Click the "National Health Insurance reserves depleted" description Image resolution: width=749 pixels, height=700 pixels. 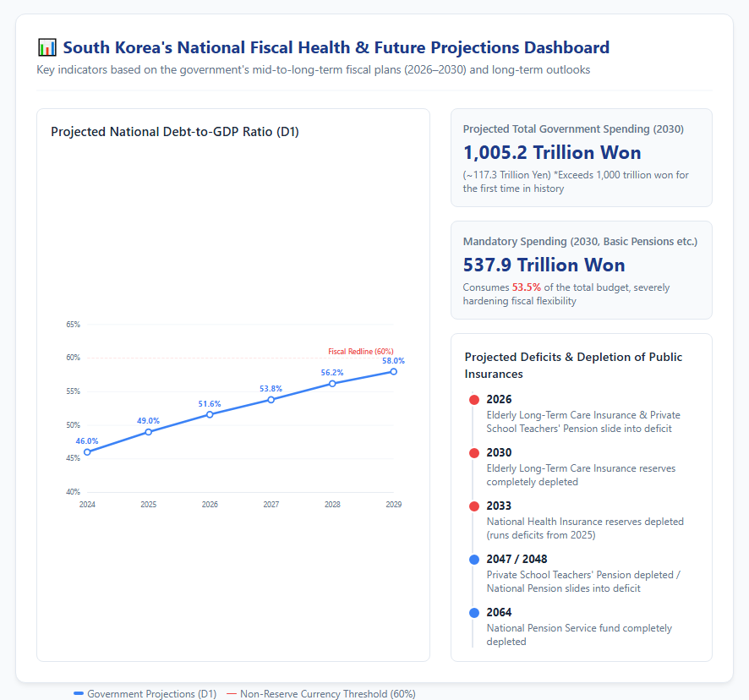pyautogui.click(x=585, y=528)
